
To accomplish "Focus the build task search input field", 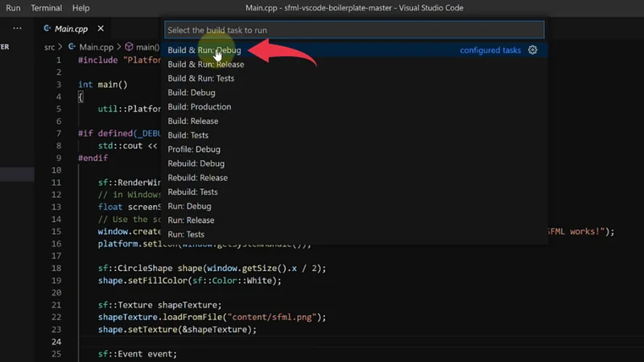I will click(x=354, y=30).
